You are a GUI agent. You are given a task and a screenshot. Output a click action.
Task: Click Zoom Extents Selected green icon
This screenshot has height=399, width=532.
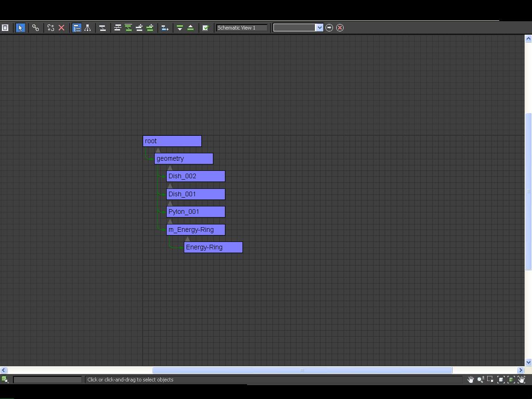click(x=511, y=380)
